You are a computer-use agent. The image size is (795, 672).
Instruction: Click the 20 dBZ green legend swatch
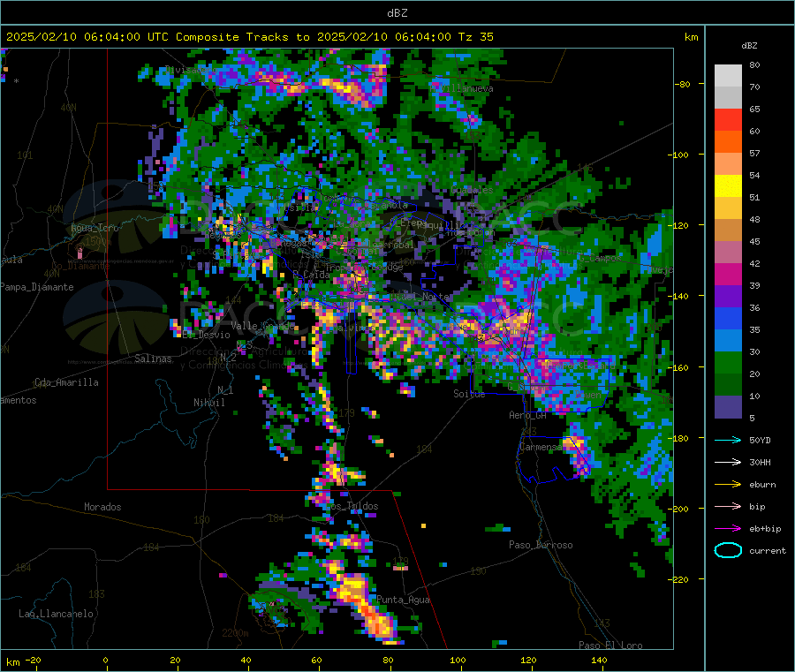click(x=728, y=362)
